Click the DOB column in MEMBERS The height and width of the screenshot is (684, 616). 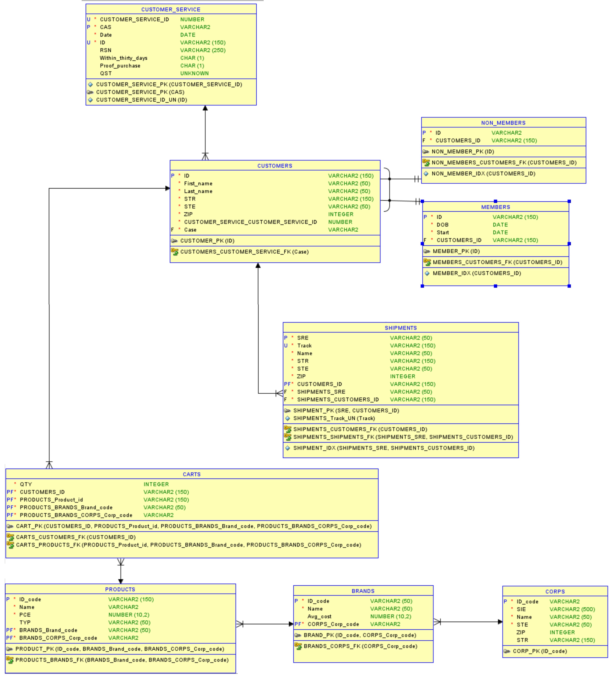[x=496, y=225]
